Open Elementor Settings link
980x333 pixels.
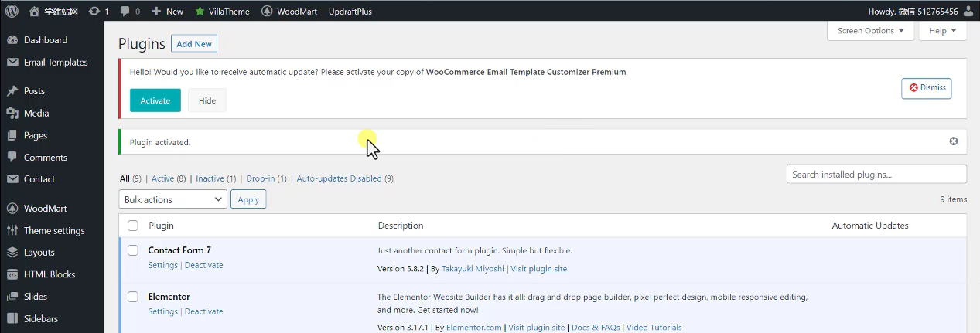pyautogui.click(x=162, y=311)
